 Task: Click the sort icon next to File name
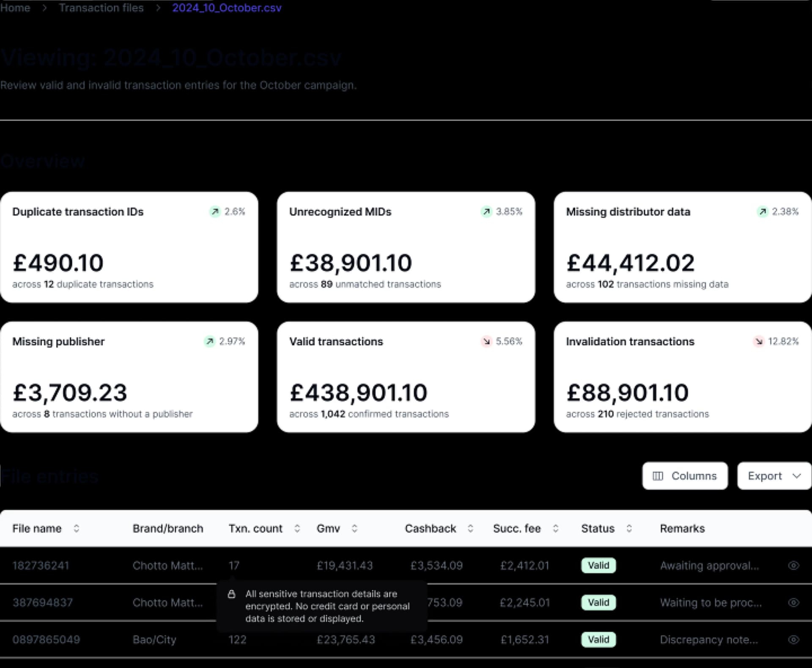point(76,528)
